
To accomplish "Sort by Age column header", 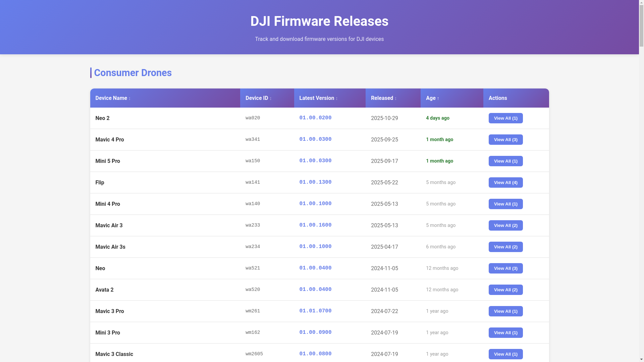I will pyautogui.click(x=452, y=98).
